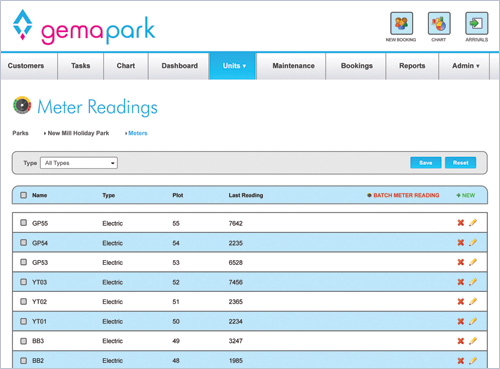Edit the GP53 meter
Viewport: 500px width, 369px height.
pyautogui.click(x=473, y=262)
